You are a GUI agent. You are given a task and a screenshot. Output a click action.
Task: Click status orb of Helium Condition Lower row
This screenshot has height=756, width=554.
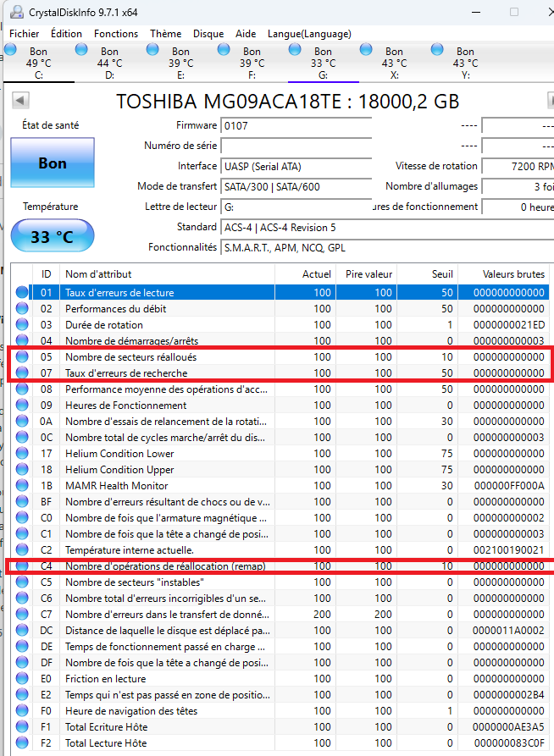point(22,453)
